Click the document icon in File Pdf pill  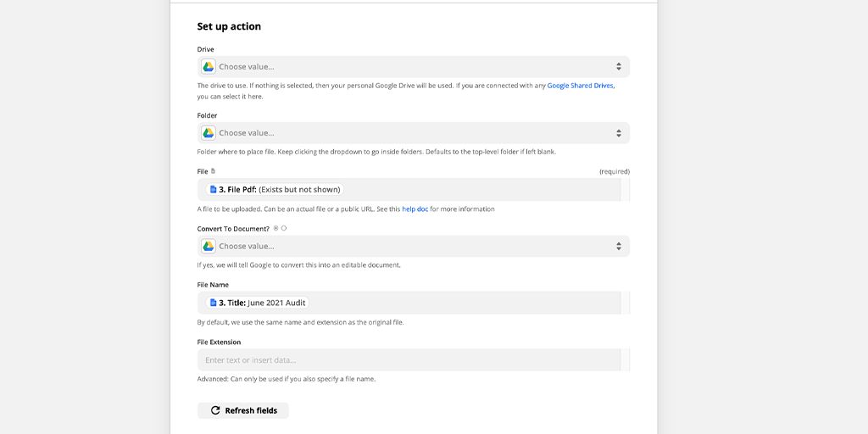pyautogui.click(x=213, y=189)
